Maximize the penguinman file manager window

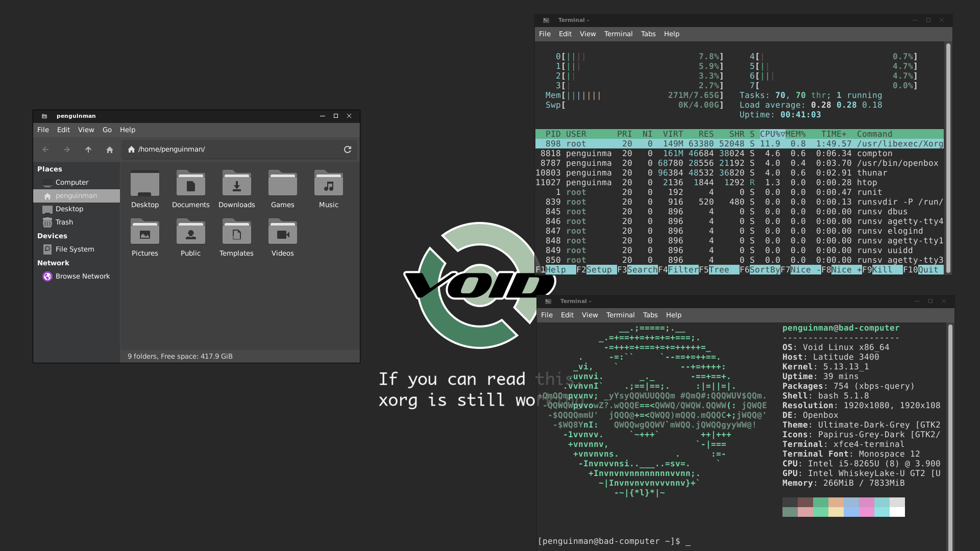336,116
